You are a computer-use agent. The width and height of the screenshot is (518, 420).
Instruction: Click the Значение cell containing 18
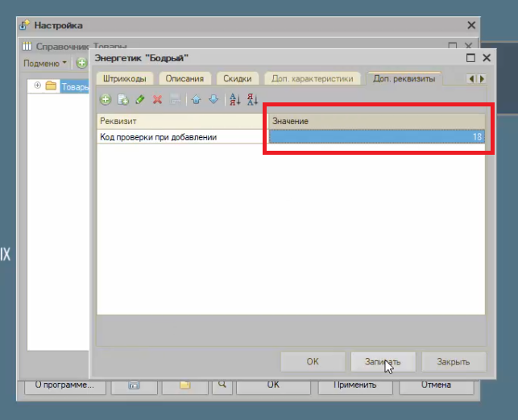coord(376,137)
